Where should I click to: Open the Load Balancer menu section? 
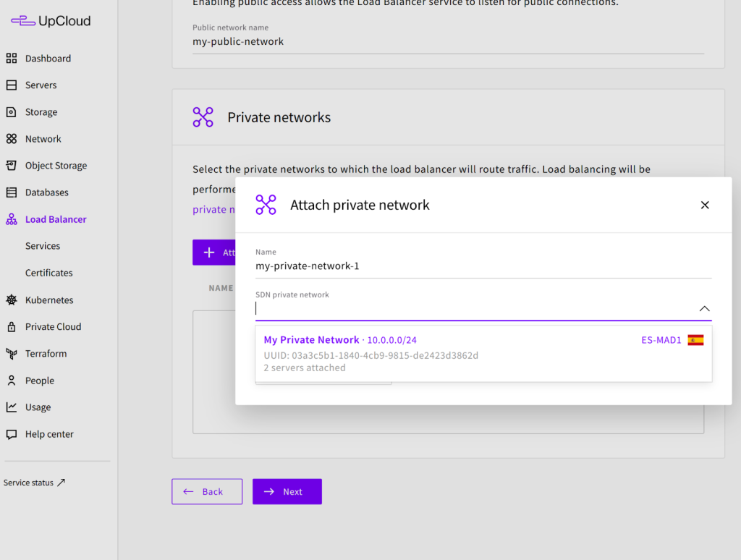pyautogui.click(x=56, y=219)
